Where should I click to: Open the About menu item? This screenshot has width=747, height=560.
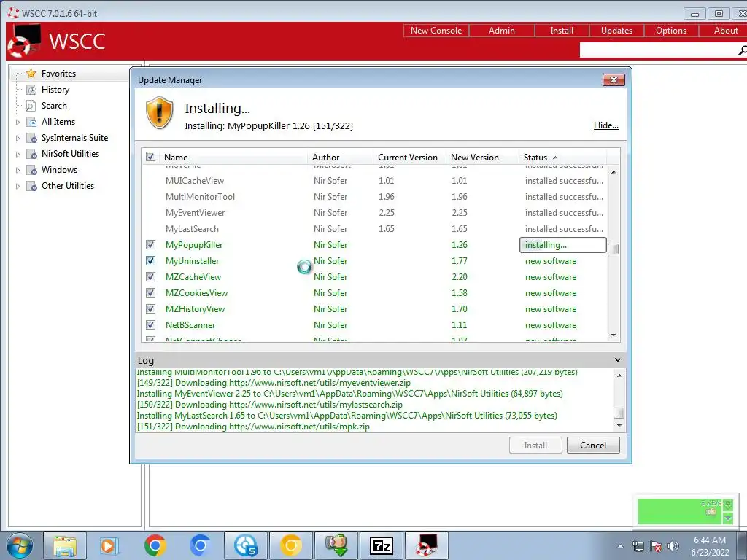point(726,31)
